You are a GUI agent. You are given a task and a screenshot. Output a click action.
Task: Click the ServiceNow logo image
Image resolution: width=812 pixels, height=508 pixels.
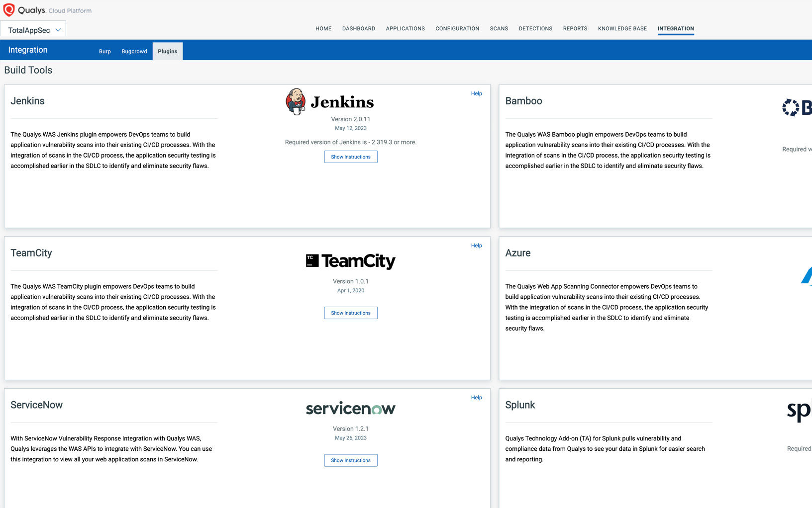(350, 409)
